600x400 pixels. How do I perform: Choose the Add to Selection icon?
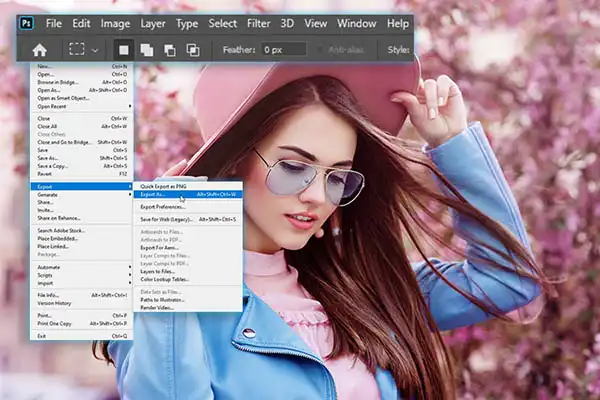click(x=147, y=49)
